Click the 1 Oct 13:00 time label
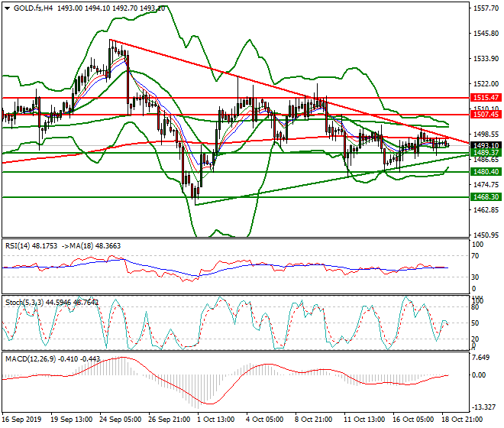Image resolution: width=504 pixels, height=428 pixels. 216,420
